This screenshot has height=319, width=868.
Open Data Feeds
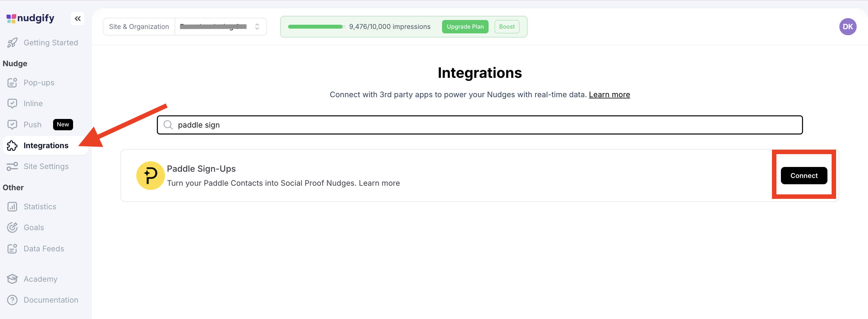coord(44,249)
